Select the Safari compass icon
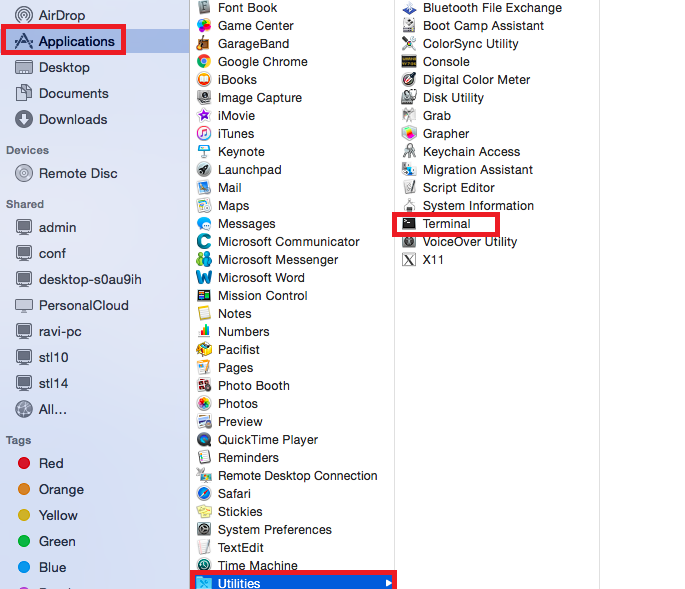The width and height of the screenshot is (685, 589). pyautogui.click(x=204, y=494)
